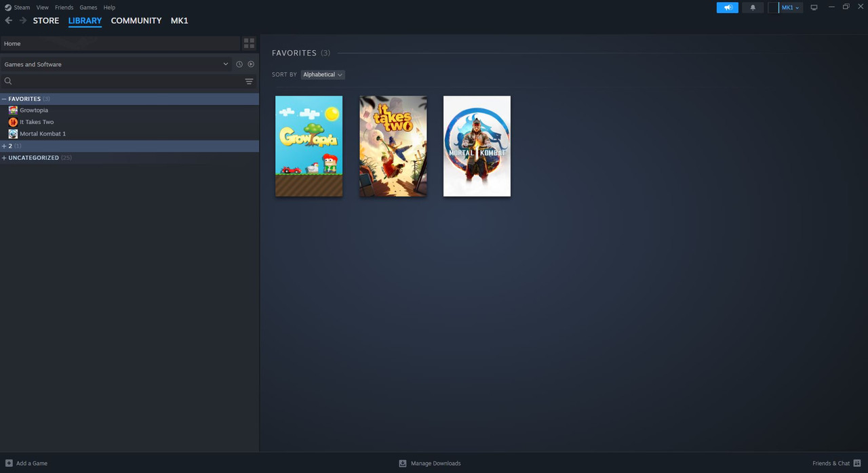Open the Growtopia cover art

(309, 146)
